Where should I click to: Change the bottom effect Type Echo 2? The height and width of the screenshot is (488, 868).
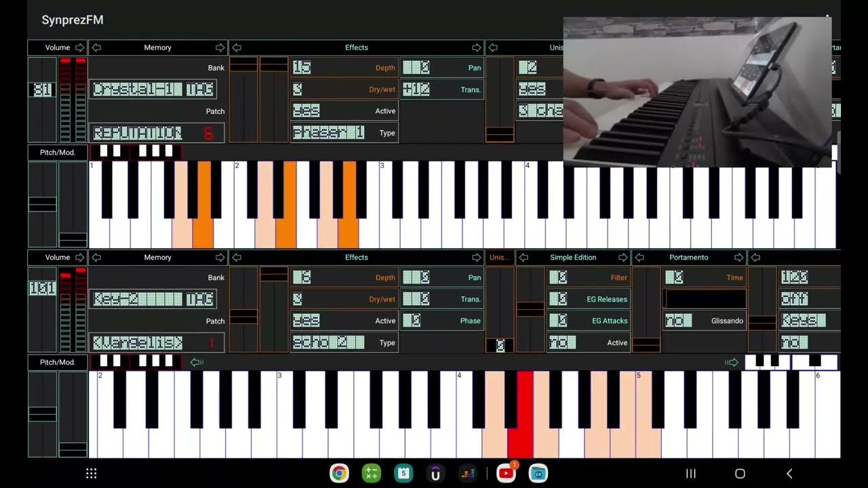pos(329,342)
